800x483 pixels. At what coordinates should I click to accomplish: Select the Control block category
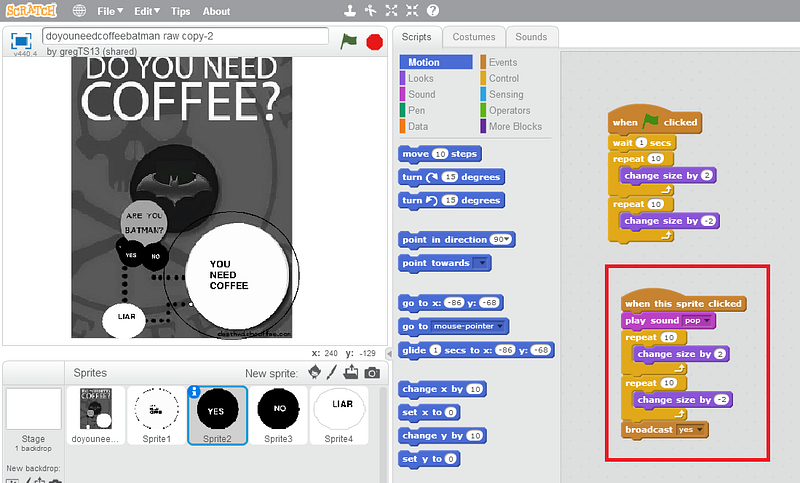pyautogui.click(x=500, y=78)
